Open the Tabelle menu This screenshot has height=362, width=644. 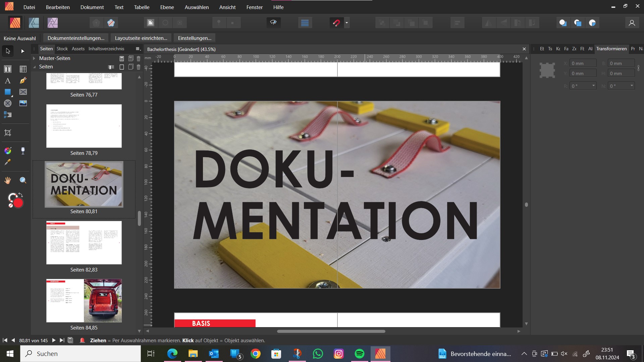point(142,7)
